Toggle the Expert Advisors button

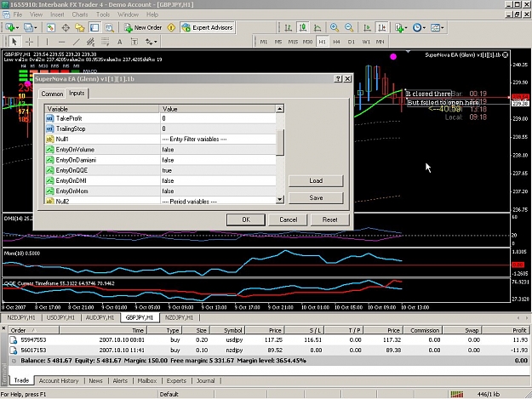click(208, 28)
